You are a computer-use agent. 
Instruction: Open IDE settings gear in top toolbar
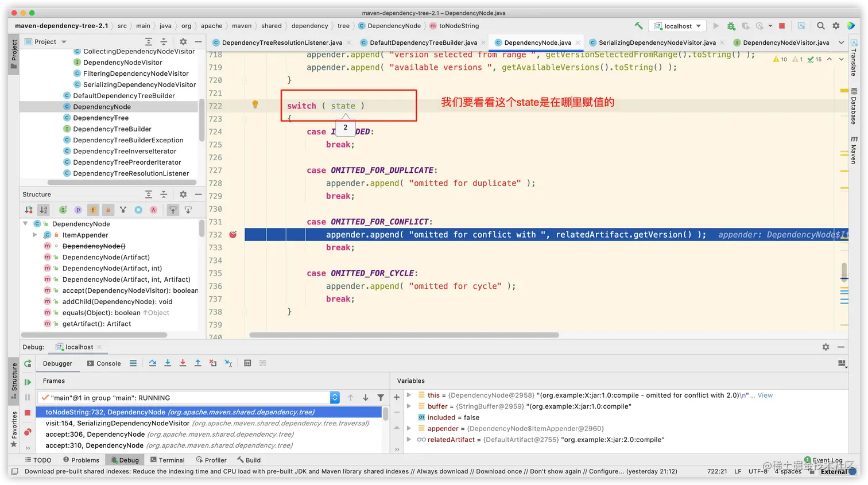point(836,26)
